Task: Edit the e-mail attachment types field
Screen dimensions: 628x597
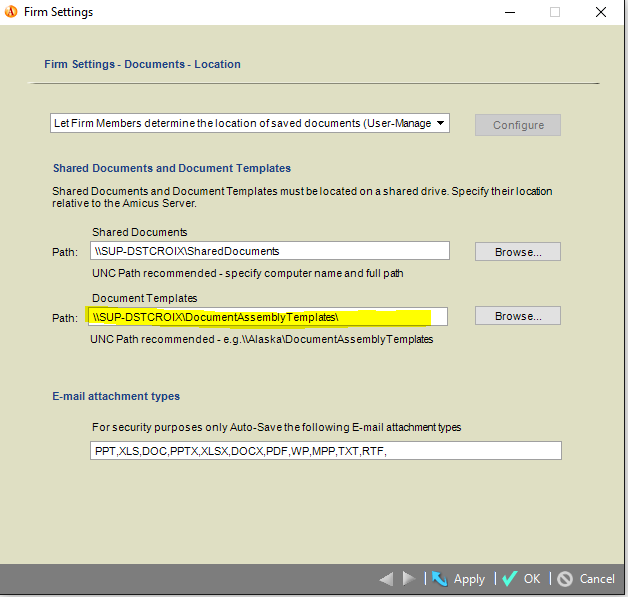Action: click(x=326, y=450)
